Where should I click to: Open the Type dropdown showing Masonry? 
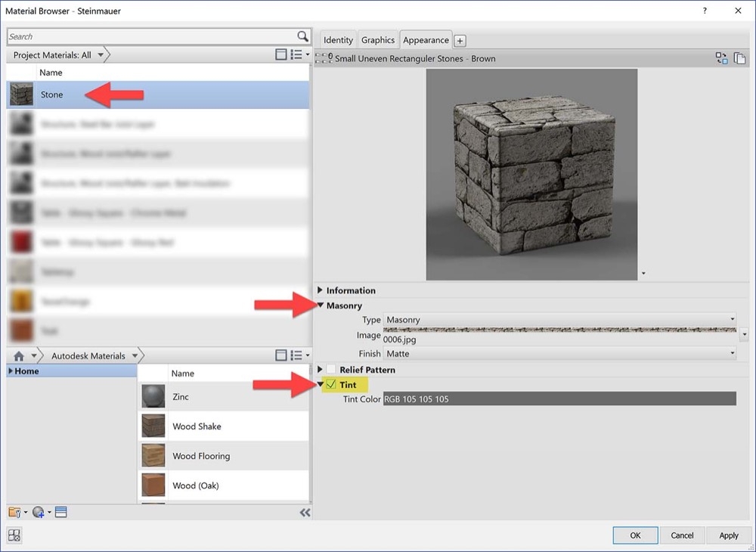pyautogui.click(x=730, y=319)
